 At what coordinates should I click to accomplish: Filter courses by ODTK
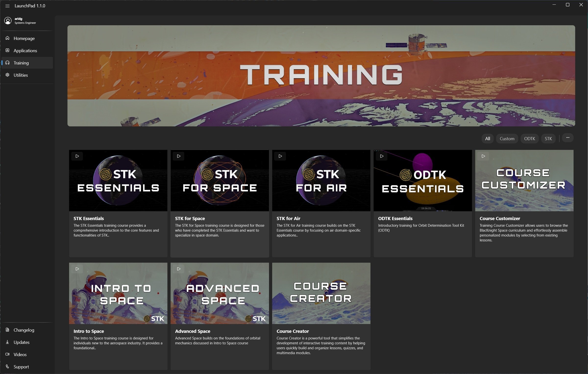529,138
